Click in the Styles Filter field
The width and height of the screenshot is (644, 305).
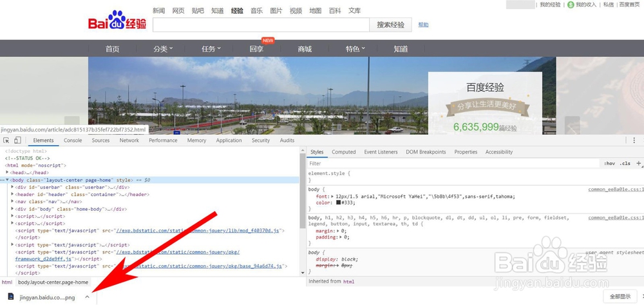pos(454,163)
